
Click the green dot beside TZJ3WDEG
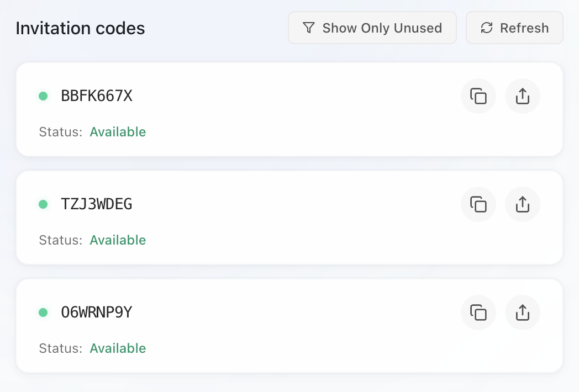pos(43,204)
